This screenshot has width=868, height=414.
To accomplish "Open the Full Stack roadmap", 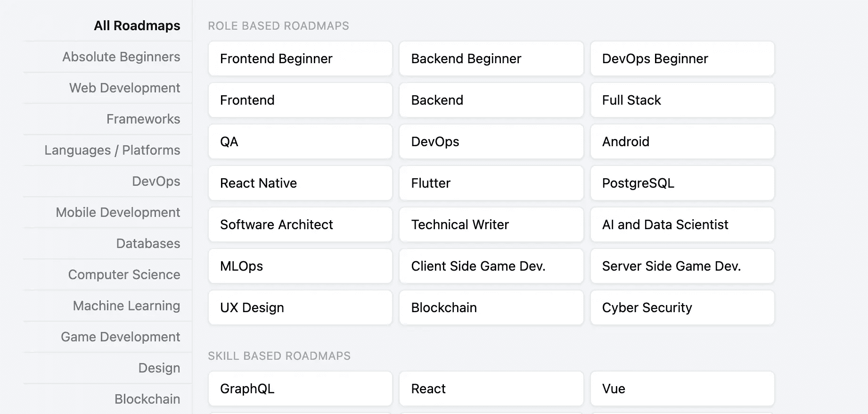I will point(682,100).
